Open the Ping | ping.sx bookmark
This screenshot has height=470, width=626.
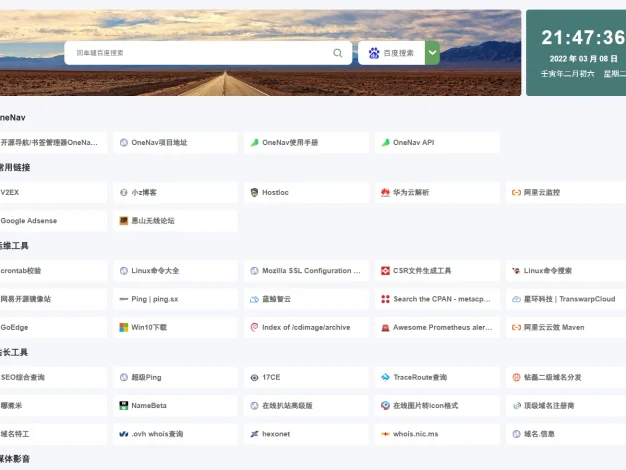(155, 299)
